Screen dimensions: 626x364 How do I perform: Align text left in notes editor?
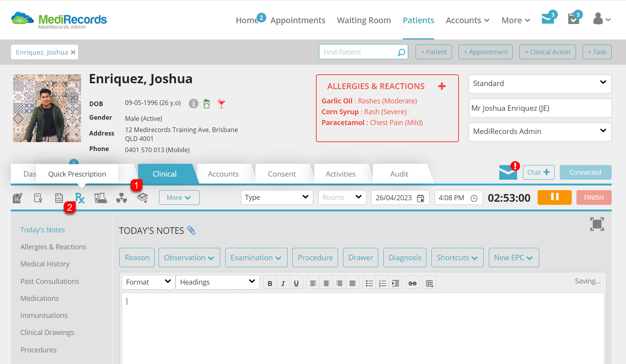[313, 283]
